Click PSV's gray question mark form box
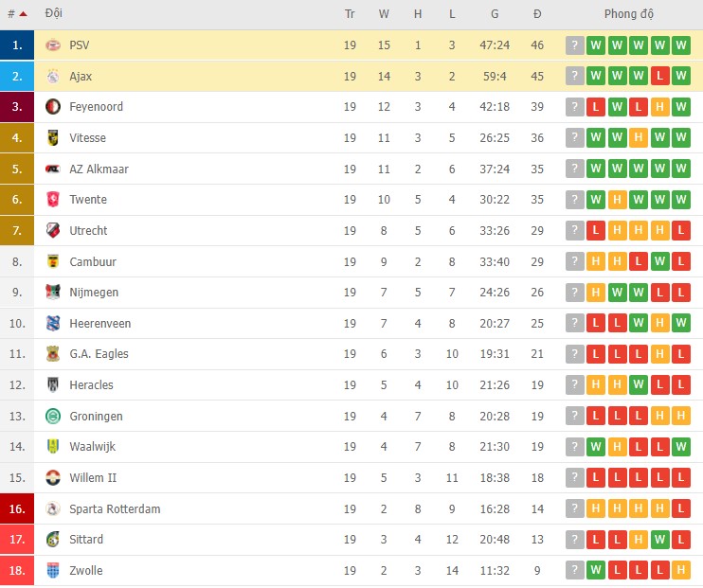Image resolution: width=703 pixels, height=588 pixels. (575, 45)
